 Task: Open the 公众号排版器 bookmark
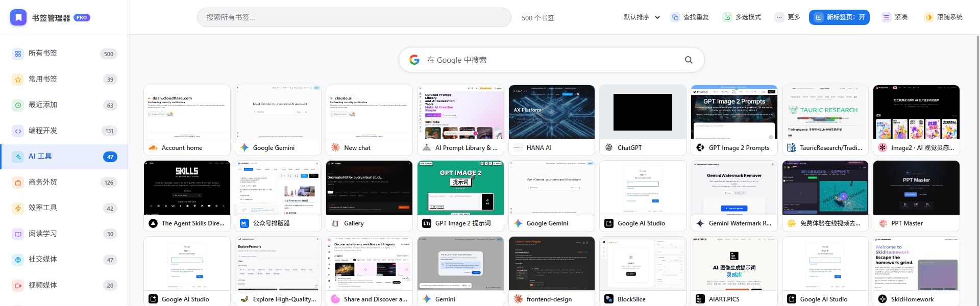coord(278,196)
